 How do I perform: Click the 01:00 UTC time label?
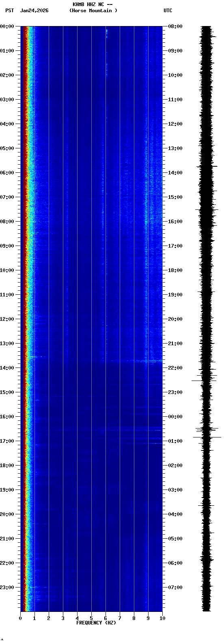point(175,441)
